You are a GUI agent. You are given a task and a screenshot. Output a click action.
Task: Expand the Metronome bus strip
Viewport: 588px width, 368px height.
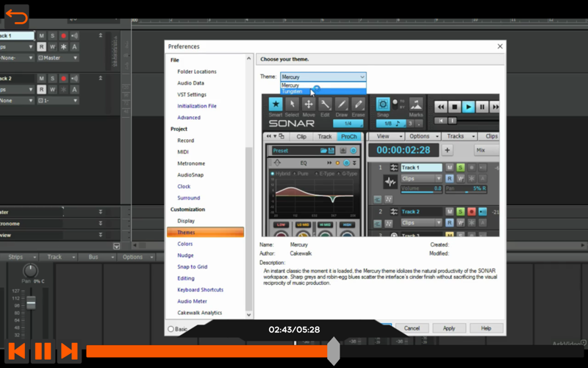[x=101, y=224]
